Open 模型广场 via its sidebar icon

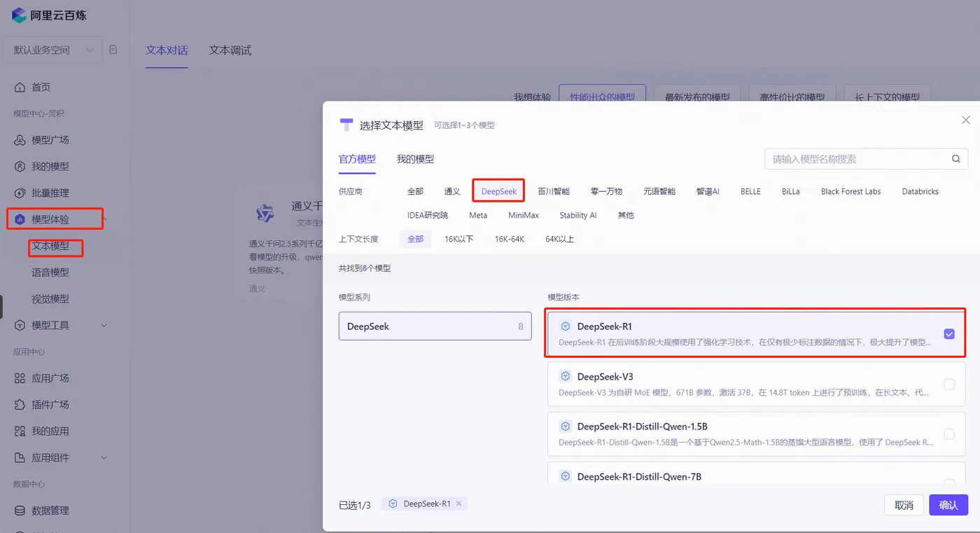tap(20, 140)
